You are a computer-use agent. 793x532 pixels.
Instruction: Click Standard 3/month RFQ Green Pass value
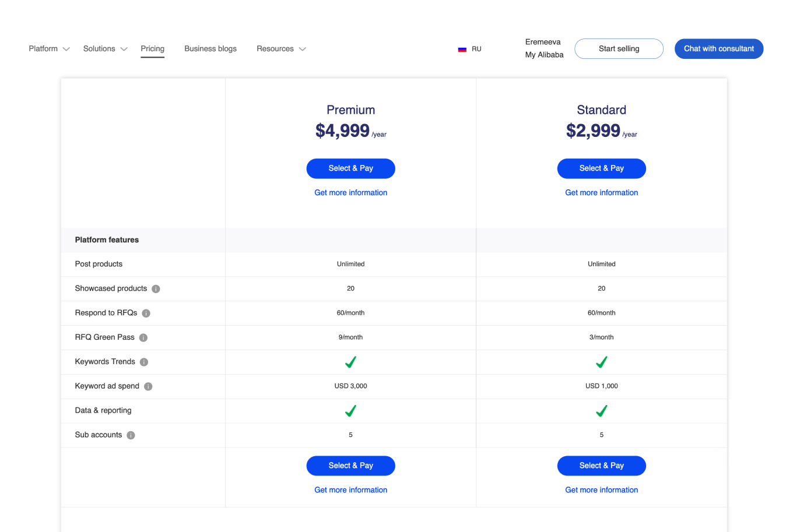[602, 337]
